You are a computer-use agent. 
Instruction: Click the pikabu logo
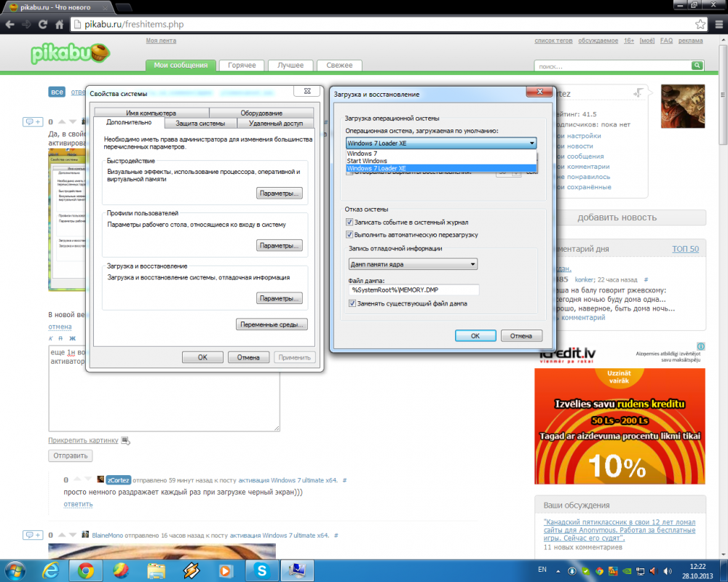tap(71, 53)
